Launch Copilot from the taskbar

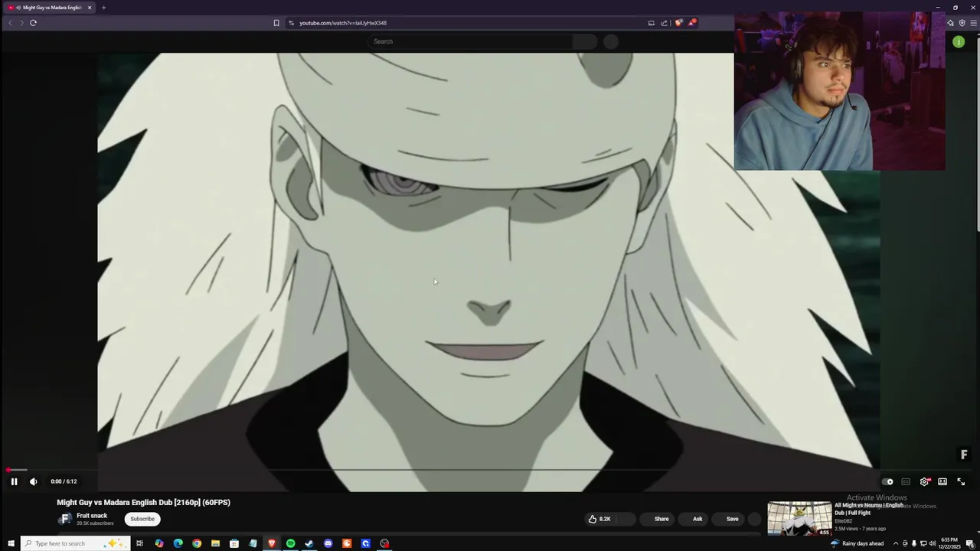159,543
